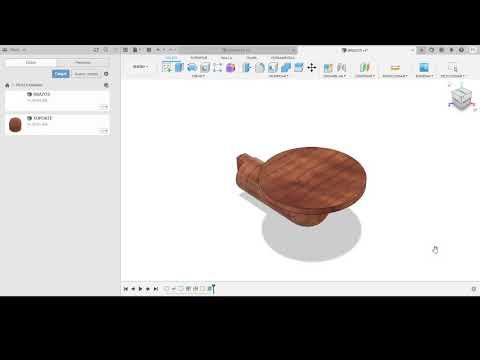Choose the Press Pull tool in Modify
The width and height of the screenshot is (480, 360).
[247, 68]
